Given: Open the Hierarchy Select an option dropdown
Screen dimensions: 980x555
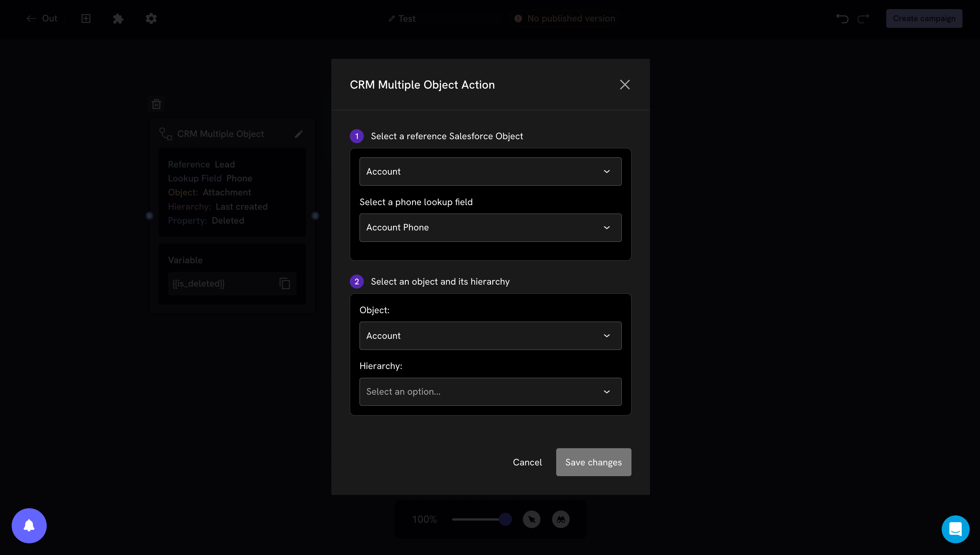Looking at the screenshot, I should [x=490, y=392].
